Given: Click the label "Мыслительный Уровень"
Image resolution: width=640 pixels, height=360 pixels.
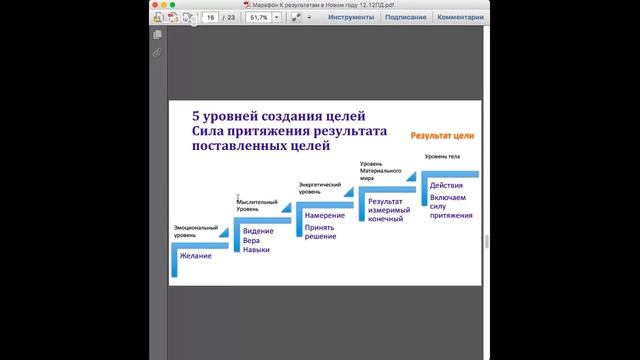Looking at the screenshot, I should coord(257,205).
